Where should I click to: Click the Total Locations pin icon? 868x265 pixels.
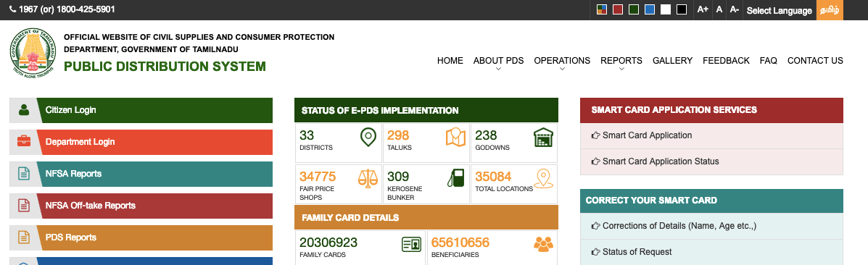pos(544,178)
